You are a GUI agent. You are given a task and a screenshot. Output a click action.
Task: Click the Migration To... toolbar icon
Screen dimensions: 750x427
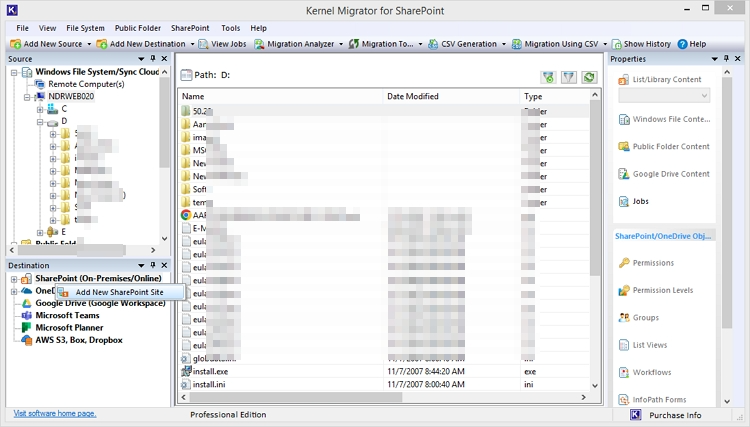[x=353, y=44]
